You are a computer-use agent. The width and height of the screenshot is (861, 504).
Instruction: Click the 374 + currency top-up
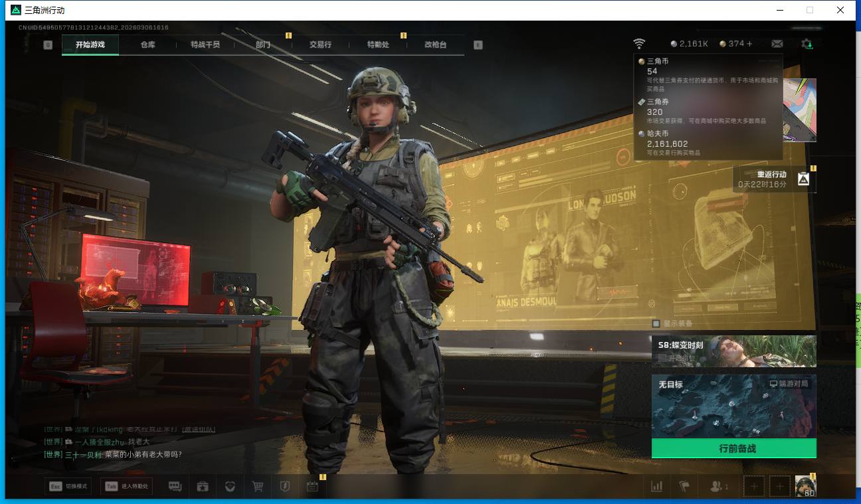(x=735, y=44)
